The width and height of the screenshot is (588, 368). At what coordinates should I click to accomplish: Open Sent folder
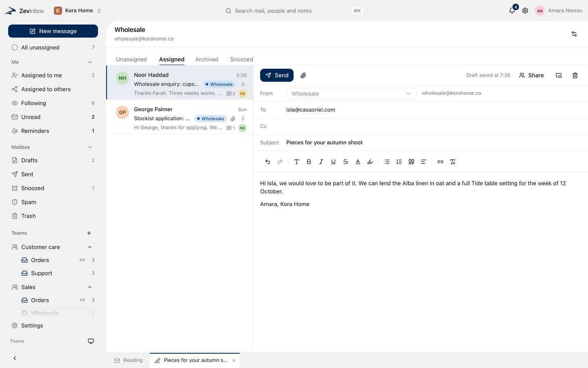click(53, 174)
